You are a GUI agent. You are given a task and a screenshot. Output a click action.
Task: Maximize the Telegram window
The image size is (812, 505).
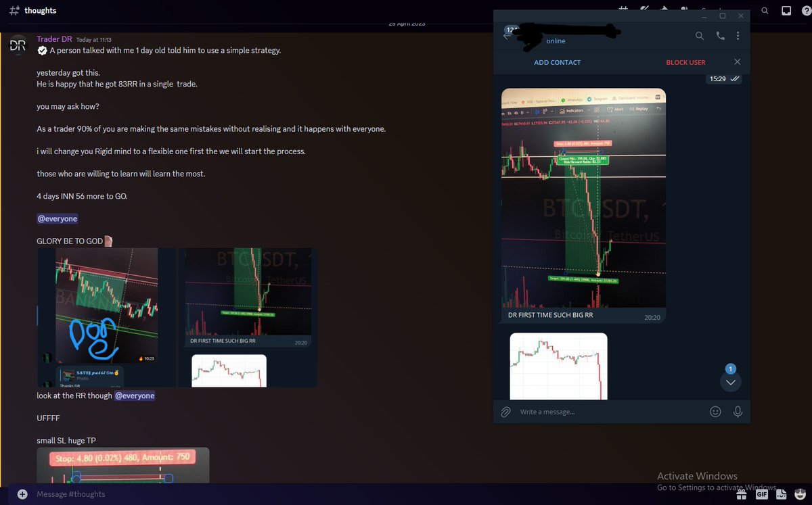point(722,16)
